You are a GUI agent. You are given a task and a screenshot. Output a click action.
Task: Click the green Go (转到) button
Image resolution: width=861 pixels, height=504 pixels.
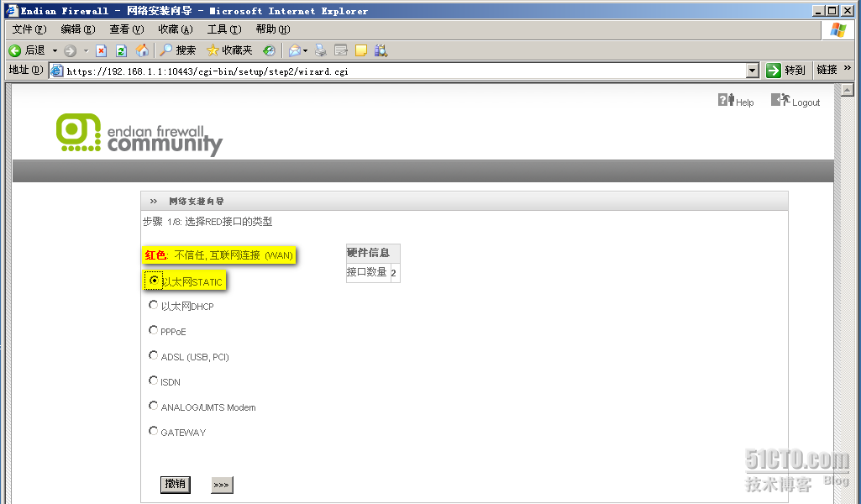(785, 71)
